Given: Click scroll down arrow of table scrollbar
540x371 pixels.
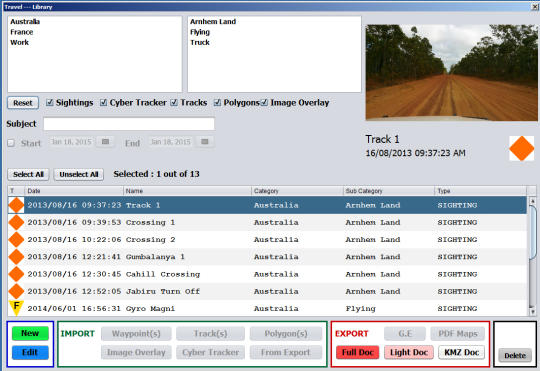Looking at the screenshot, I should pyautogui.click(x=532, y=312).
